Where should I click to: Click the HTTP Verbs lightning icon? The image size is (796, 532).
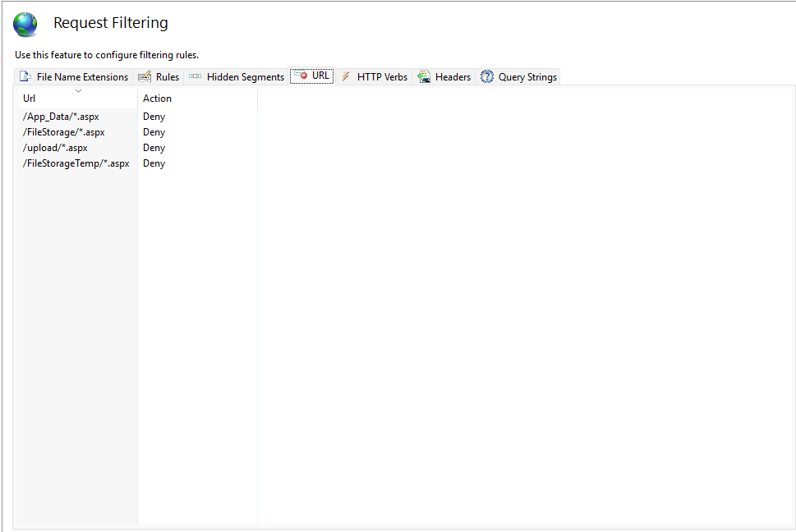click(x=346, y=76)
